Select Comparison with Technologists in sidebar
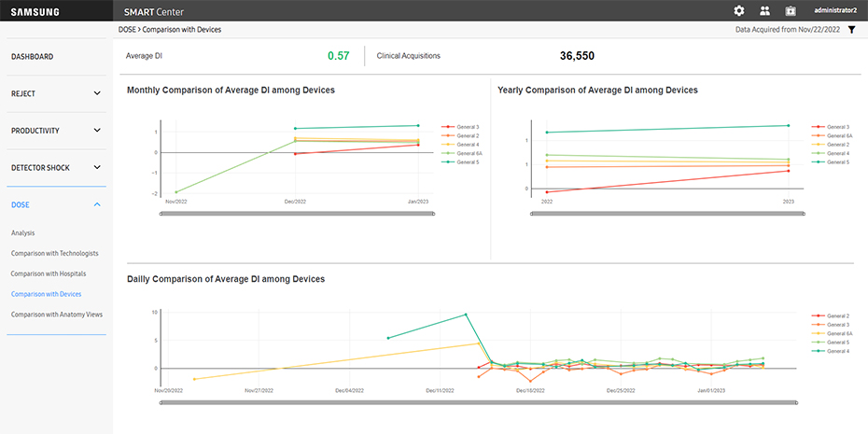 click(x=54, y=253)
